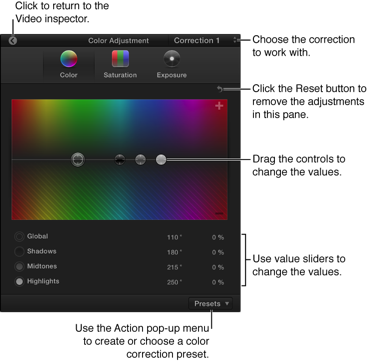
Task: Click the plus icon in color board
Action: click(x=219, y=106)
